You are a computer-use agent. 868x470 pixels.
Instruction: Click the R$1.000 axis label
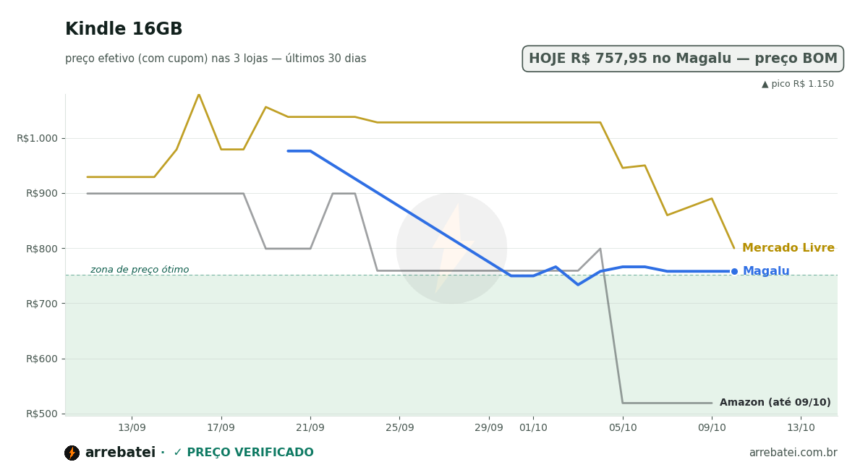point(38,138)
